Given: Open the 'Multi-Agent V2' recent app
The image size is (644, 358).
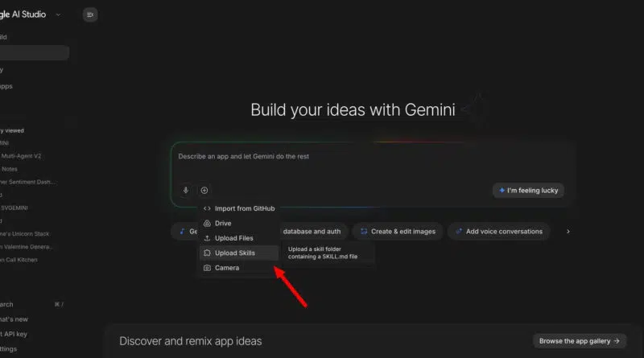Looking at the screenshot, I should (21, 156).
